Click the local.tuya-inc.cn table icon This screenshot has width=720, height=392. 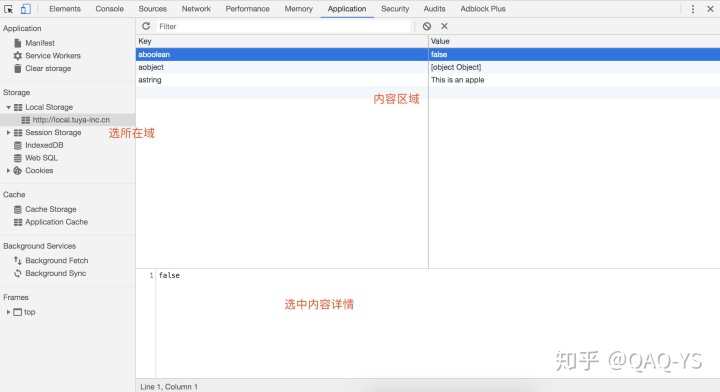(x=25, y=120)
